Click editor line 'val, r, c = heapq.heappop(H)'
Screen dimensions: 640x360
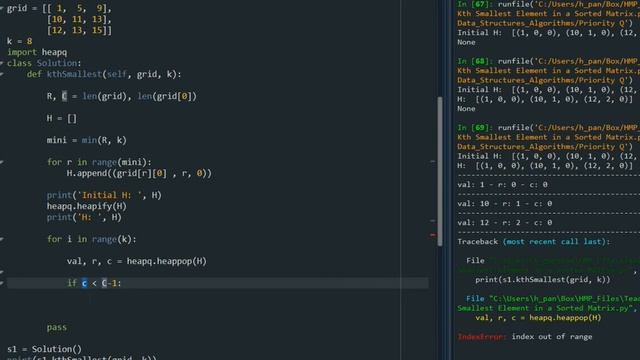137,261
